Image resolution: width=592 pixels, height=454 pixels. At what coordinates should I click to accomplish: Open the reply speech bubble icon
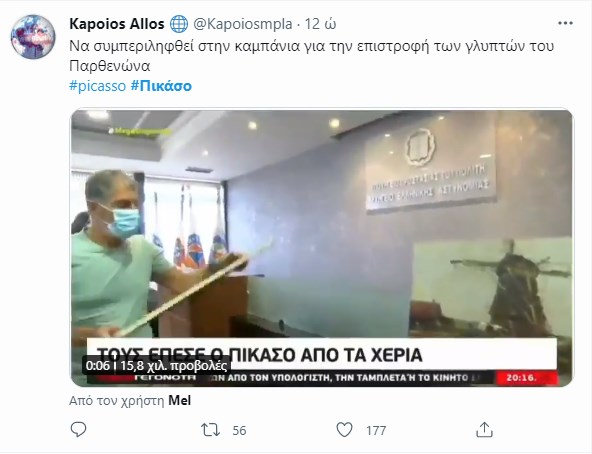tap(79, 430)
